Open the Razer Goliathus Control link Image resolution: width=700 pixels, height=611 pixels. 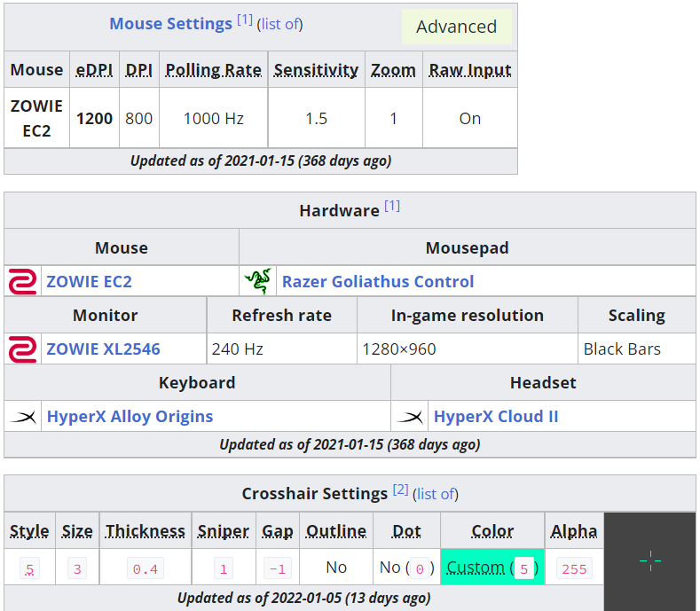pyautogui.click(x=378, y=282)
